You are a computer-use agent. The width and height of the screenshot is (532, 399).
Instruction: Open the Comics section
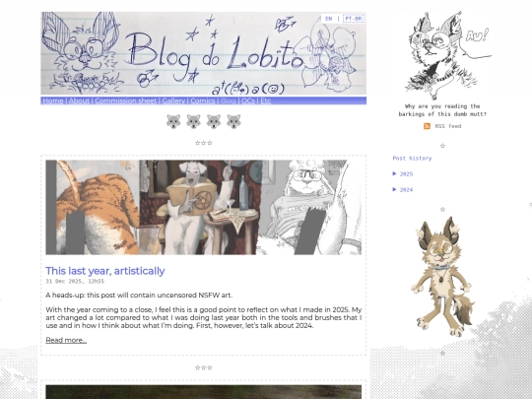coord(203,100)
